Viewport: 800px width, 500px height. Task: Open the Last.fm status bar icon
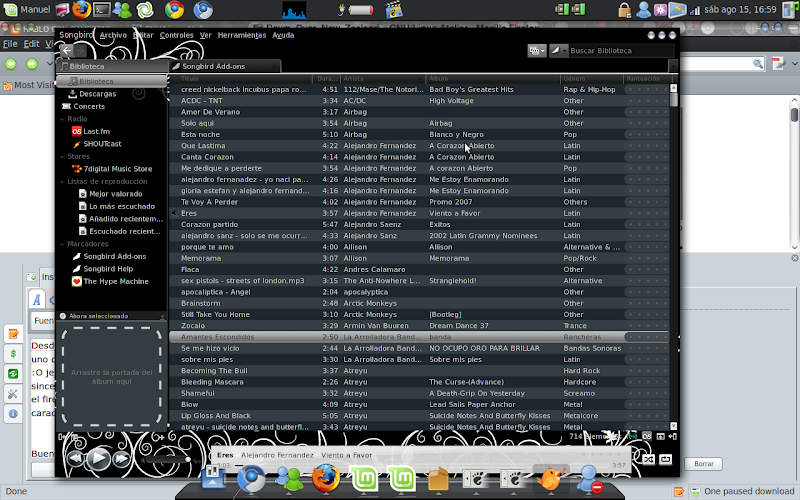[646, 436]
